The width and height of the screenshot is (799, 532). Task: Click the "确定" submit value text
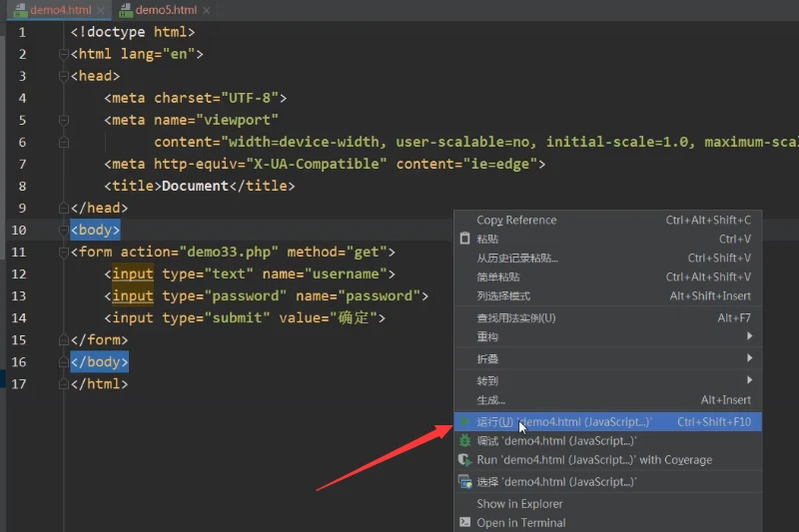354,317
